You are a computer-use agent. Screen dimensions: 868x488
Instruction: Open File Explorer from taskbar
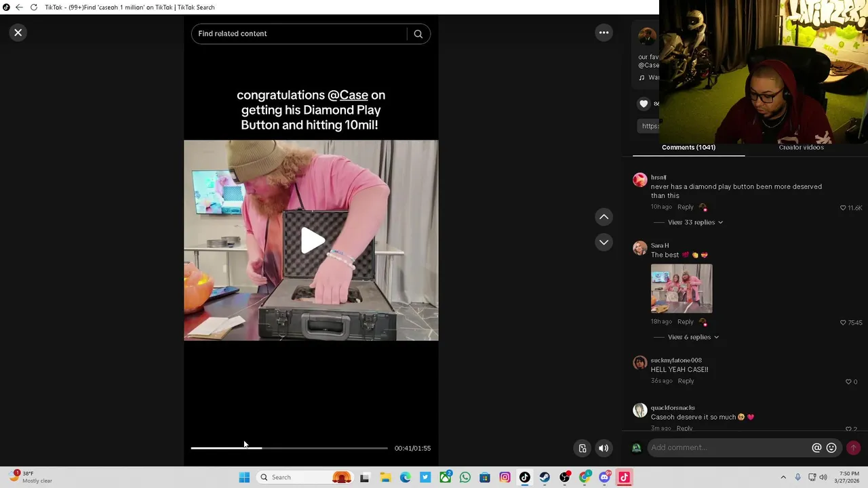384,477
